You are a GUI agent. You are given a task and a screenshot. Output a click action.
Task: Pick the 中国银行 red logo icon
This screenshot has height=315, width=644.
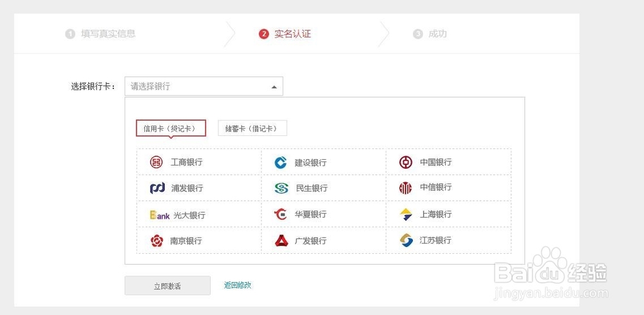(405, 162)
